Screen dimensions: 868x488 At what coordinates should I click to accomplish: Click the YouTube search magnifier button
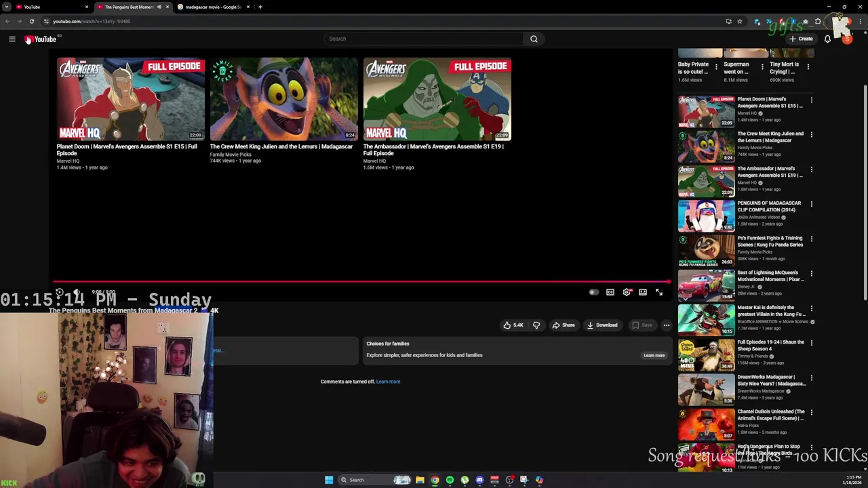tap(534, 39)
